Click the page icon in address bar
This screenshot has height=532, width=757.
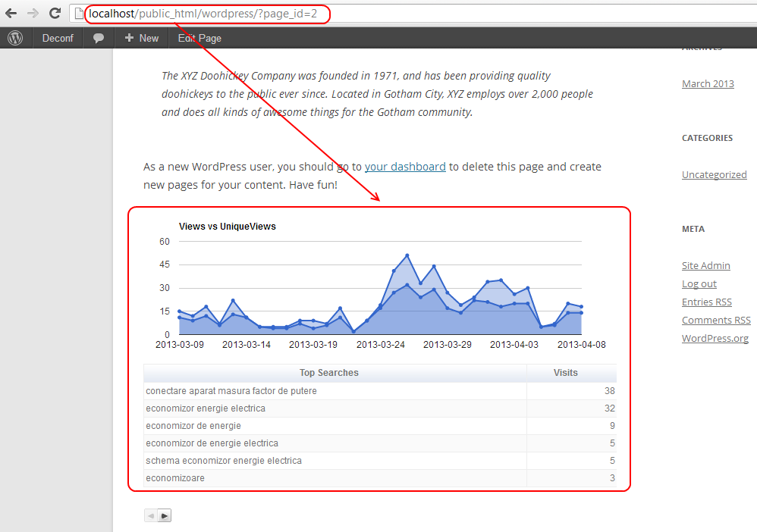(x=79, y=14)
